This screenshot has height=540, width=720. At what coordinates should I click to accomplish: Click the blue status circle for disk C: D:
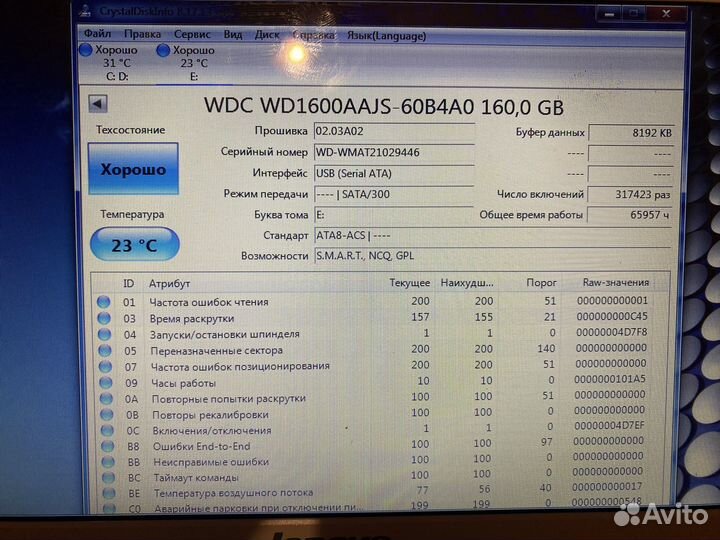pos(86,50)
